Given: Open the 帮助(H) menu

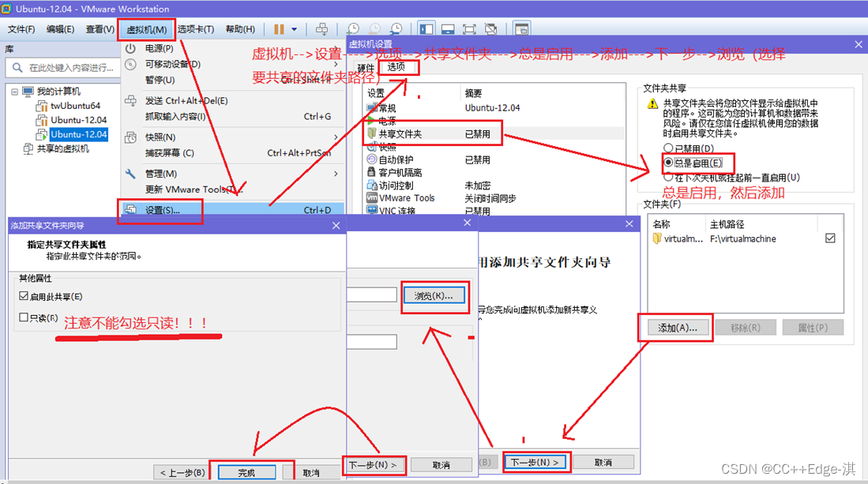Looking at the screenshot, I should tap(240, 29).
